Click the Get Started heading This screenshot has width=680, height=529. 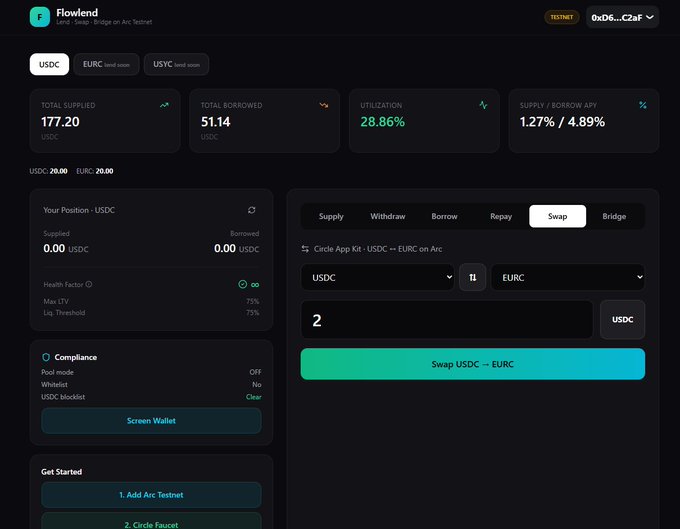(x=62, y=472)
